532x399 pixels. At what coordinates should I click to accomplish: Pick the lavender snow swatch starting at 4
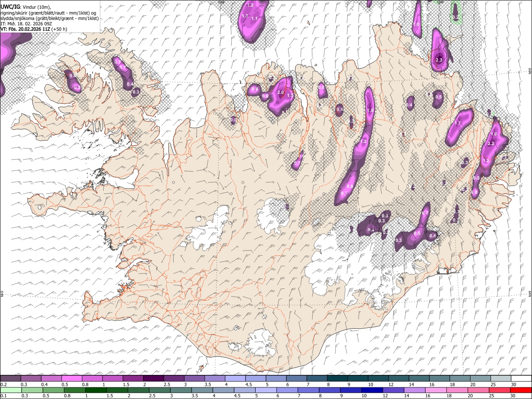point(235,379)
